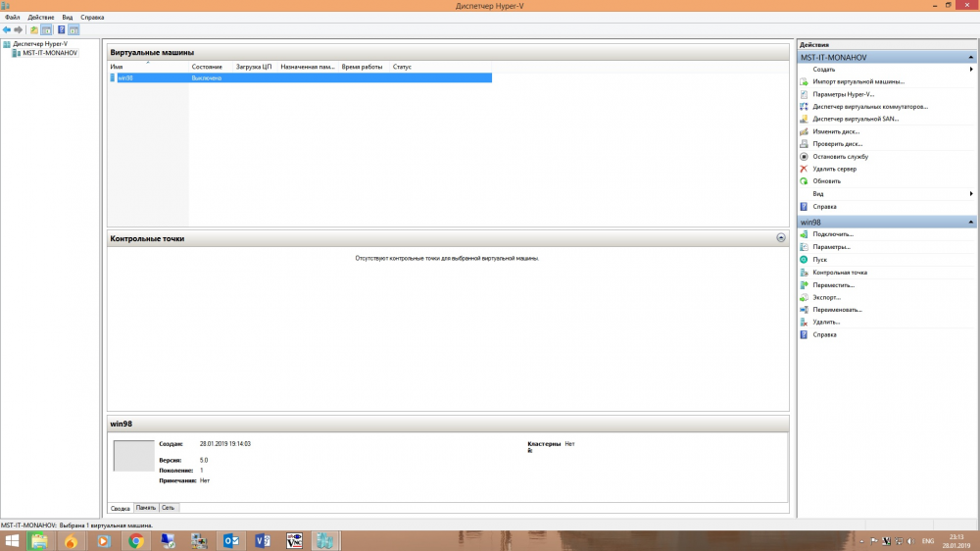Select MST-IT-MONAHOV server in the tree
This screenshot has width=980, height=551.
[x=50, y=53]
